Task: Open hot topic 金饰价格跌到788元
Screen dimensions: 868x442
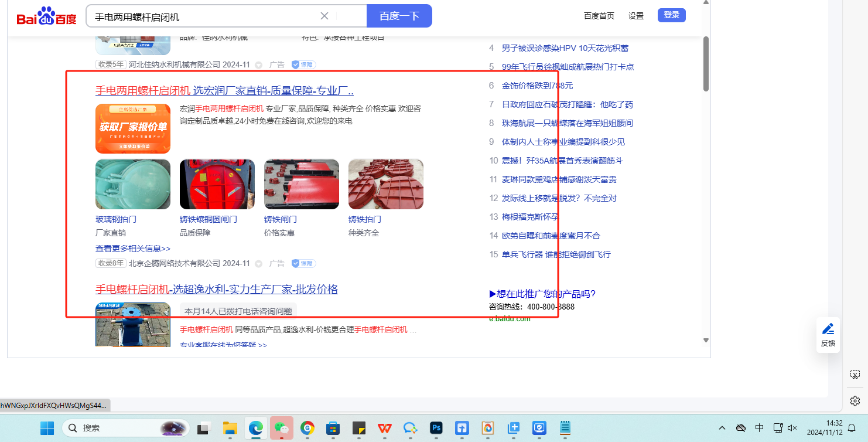Action: coord(537,86)
